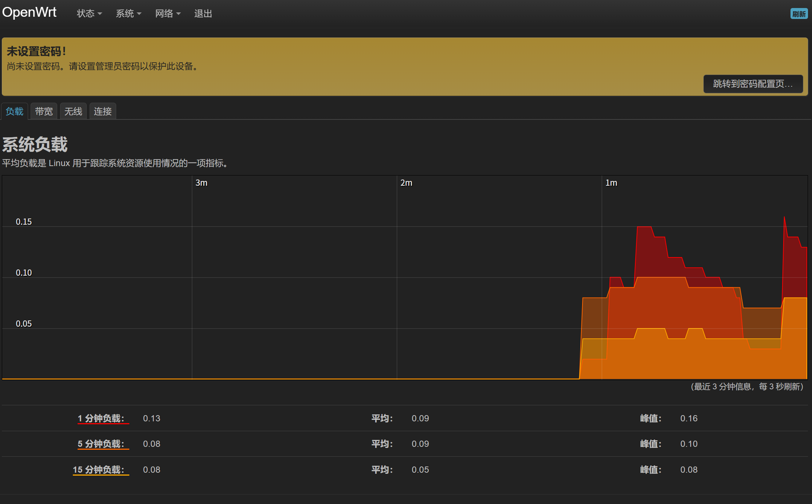Click the OpenWrt brand logo
The width and height of the screenshot is (812, 504).
click(29, 12)
